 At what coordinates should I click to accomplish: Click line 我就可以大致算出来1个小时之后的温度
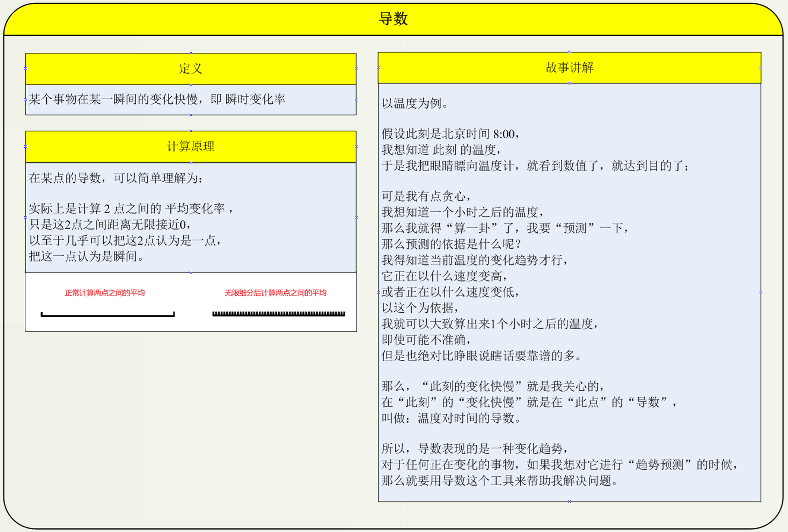[x=490, y=324]
